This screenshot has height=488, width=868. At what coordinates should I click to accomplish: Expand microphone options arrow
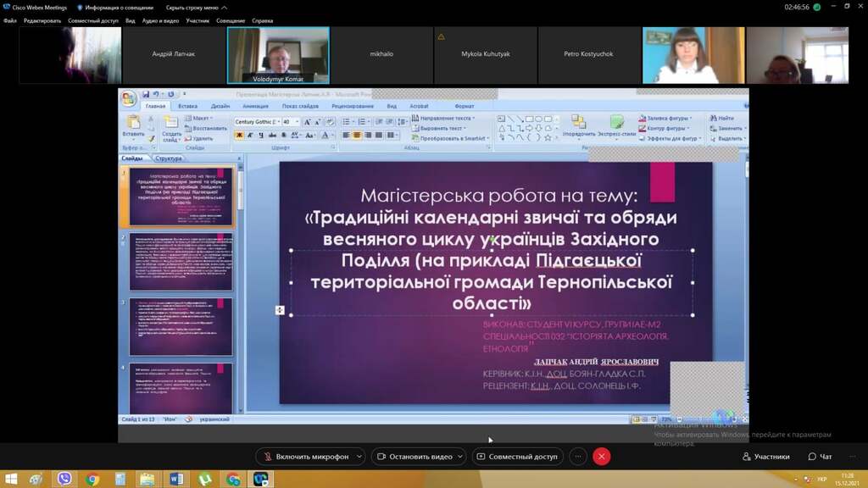(x=359, y=457)
